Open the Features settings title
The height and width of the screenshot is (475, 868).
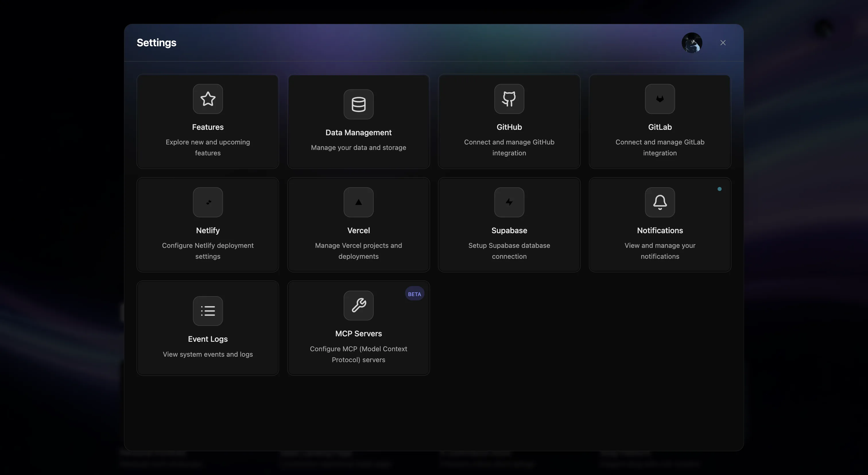pyautogui.click(x=208, y=127)
